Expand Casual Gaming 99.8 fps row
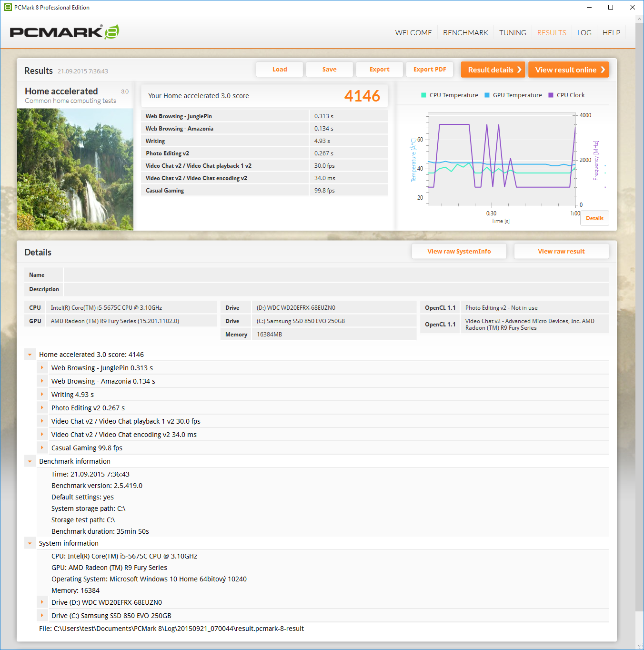644x650 pixels. (42, 448)
